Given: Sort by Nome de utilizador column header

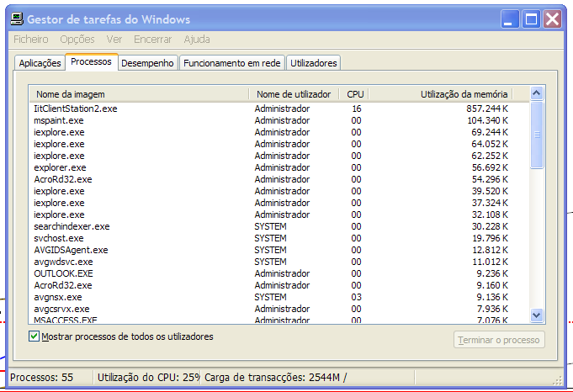Looking at the screenshot, I should 294,94.
